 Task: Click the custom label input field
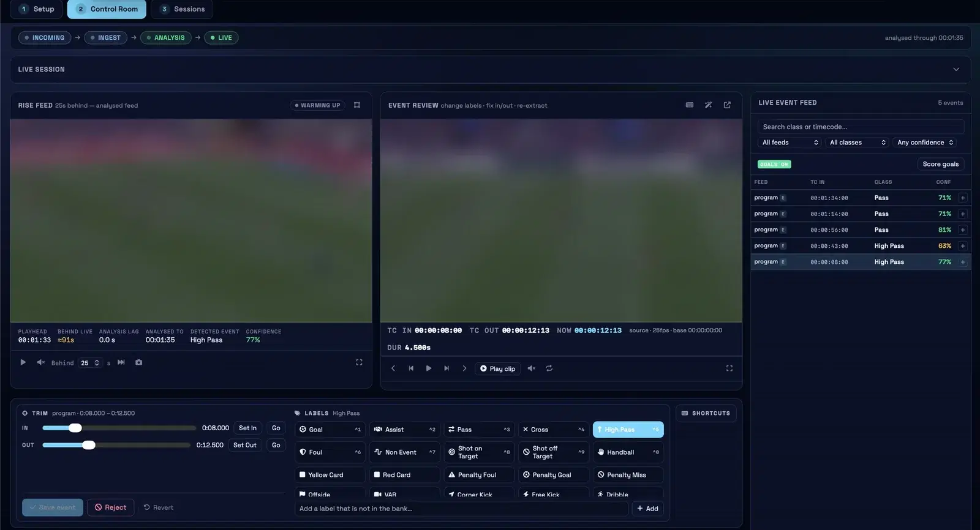click(461, 509)
